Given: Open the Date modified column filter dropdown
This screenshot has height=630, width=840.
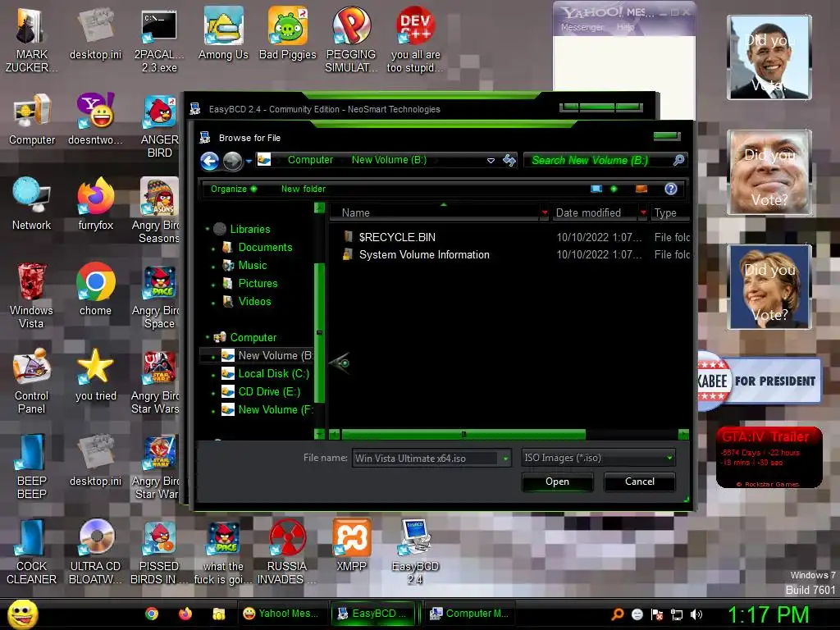Looking at the screenshot, I should [x=643, y=212].
